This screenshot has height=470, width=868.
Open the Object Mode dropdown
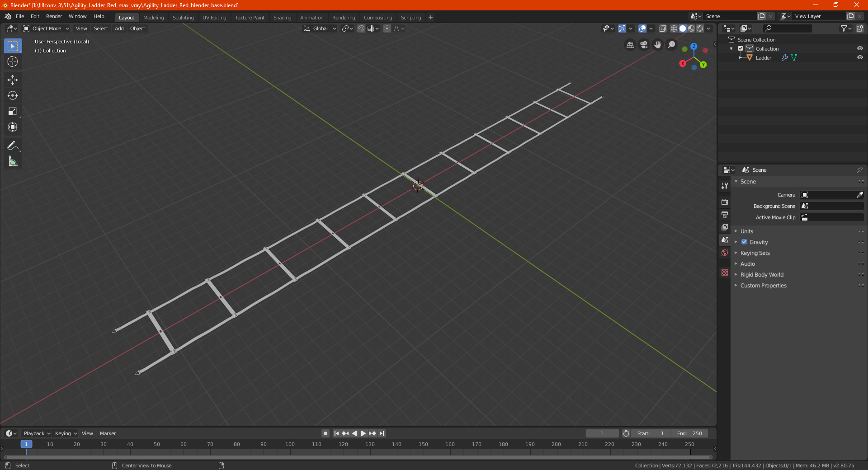(x=46, y=28)
